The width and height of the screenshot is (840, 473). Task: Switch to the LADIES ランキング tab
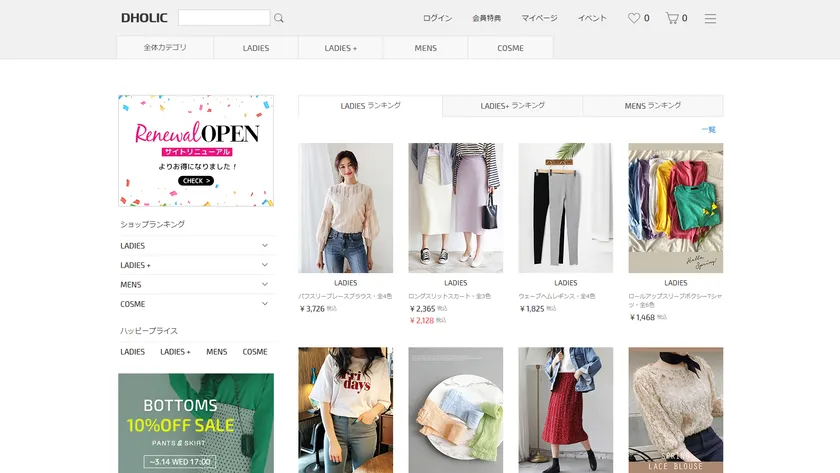(370, 106)
